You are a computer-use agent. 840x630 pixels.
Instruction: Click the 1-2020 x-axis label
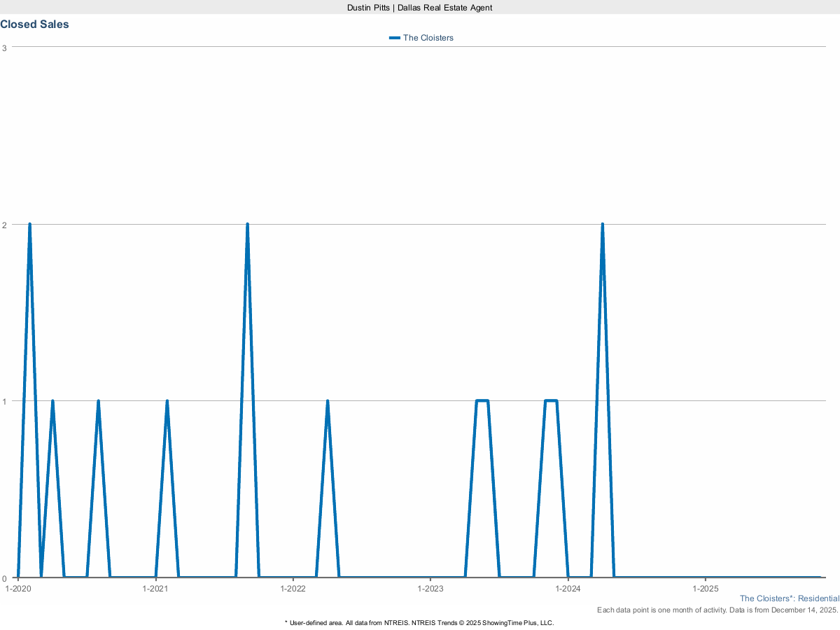point(18,589)
